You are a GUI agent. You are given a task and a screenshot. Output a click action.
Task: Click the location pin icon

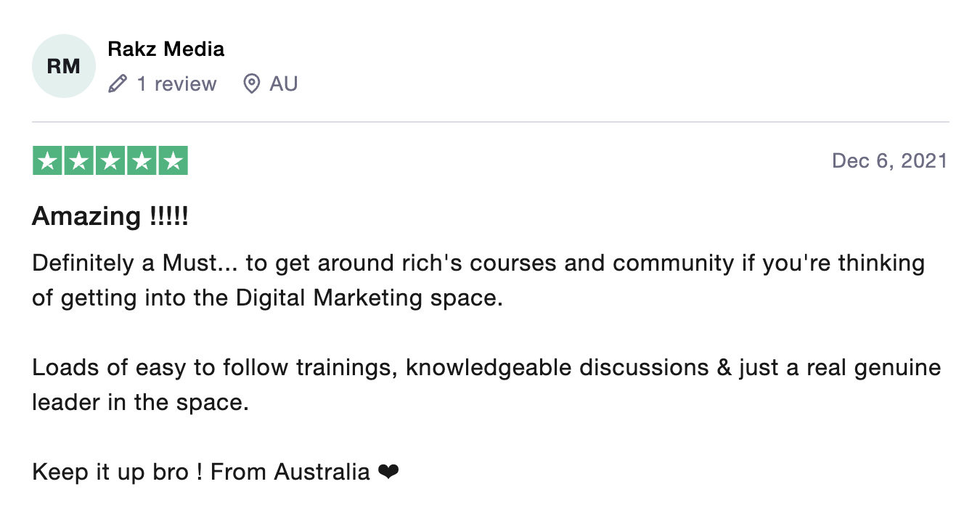(251, 84)
